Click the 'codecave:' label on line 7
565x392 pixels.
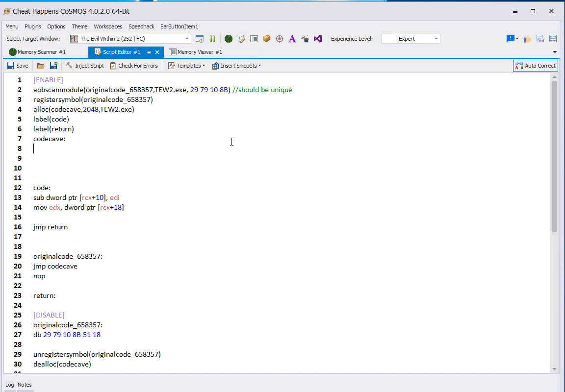coord(50,139)
